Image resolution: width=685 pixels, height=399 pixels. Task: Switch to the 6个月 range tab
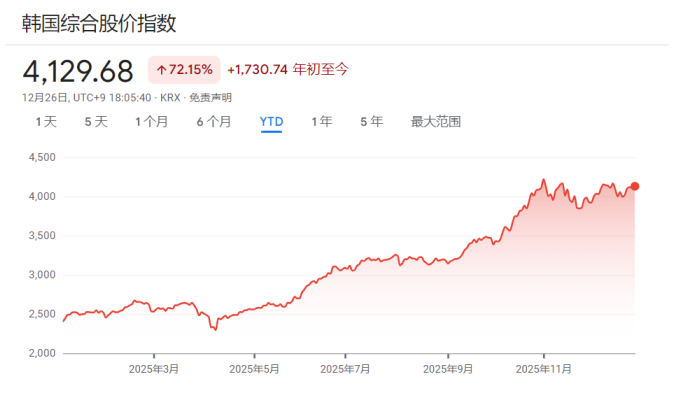214,121
